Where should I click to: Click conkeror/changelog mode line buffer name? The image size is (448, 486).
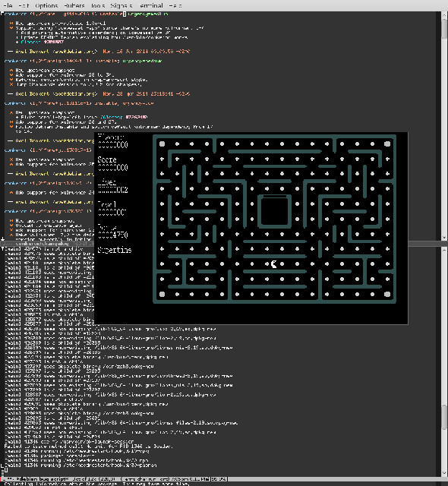42,244
